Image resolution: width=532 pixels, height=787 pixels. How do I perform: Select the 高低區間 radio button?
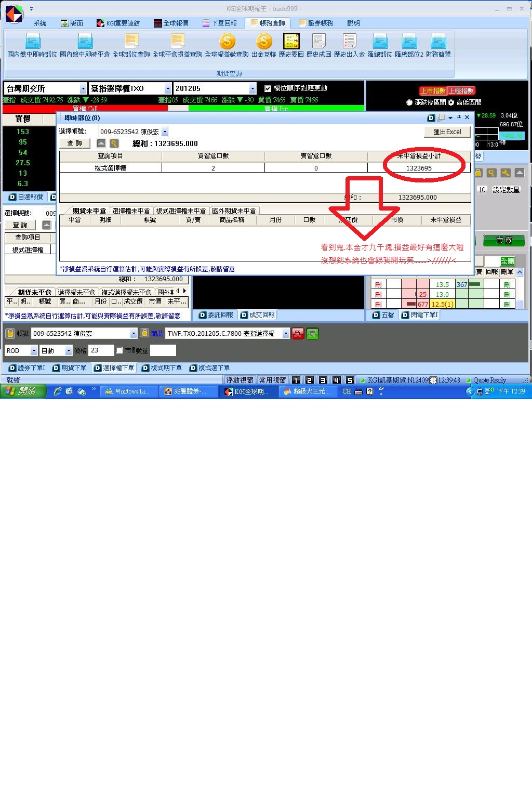451,102
